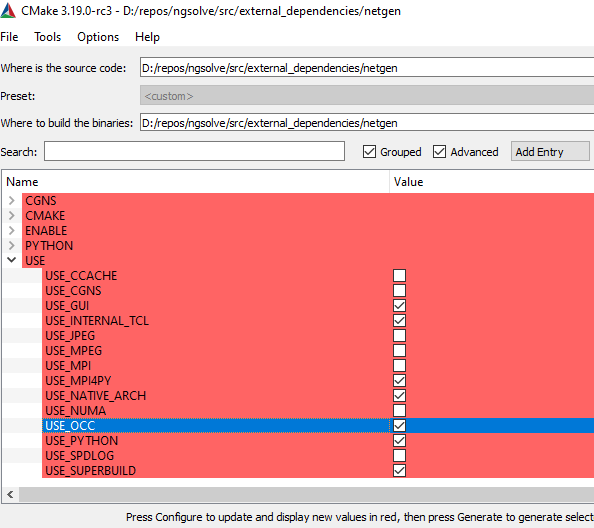The image size is (594, 528).
Task: Select the USE_SPDLOG entry name
Action: click(80, 455)
